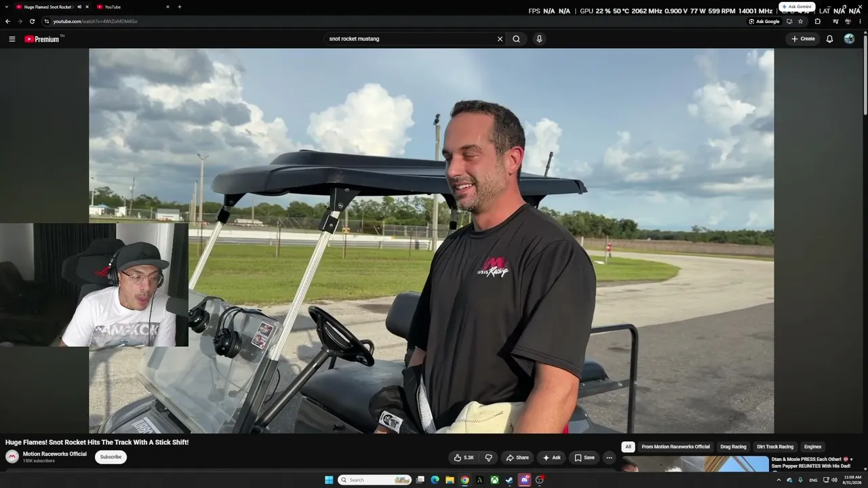This screenshot has height=488, width=868.
Task: Go back with browser back arrow
Action: pyautogui.click(x=7, y=21)
